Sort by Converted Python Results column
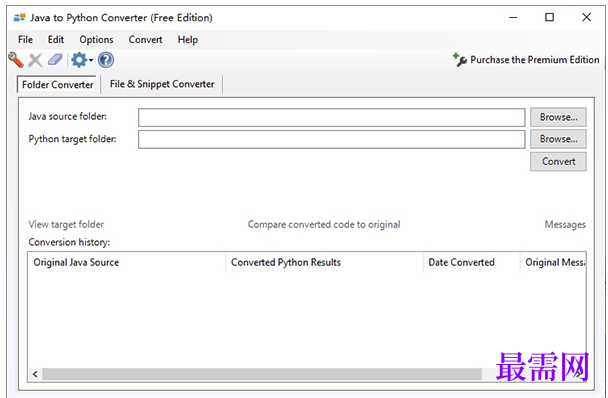The width and height of the screenshot is (608, 398). (324, 263)
